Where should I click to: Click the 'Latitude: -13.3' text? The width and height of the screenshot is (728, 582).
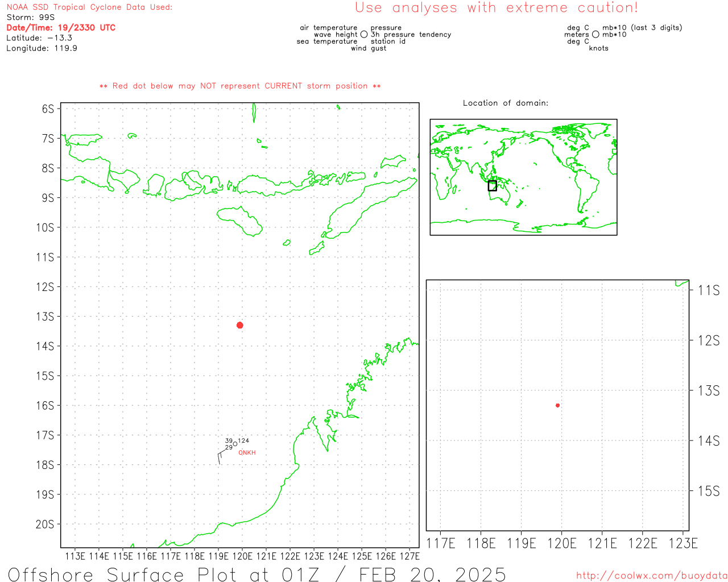[39, 38]
